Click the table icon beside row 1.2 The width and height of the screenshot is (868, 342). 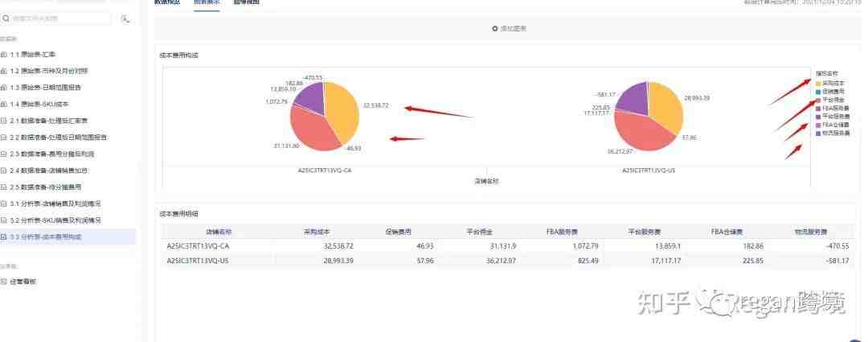4,71
